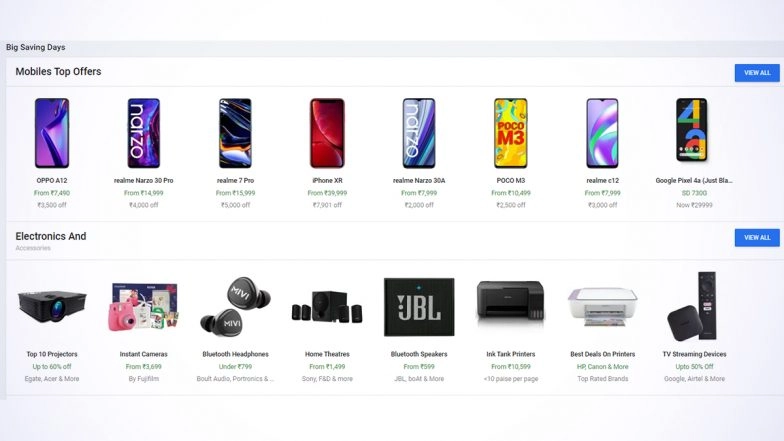The height and width of the screenshot is (441, 784).
Task: View All Electronics And Accessories
Action: [757, 238]
